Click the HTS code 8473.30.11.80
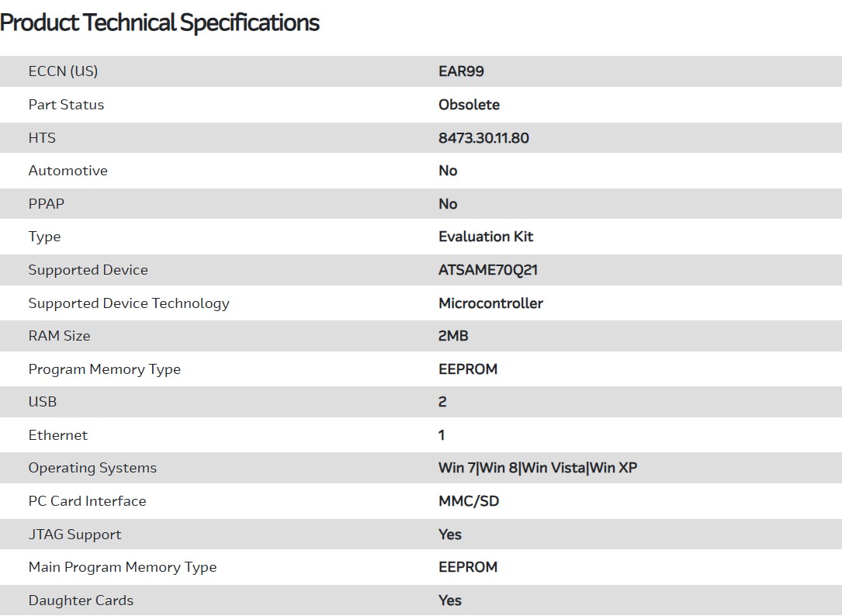842x616 pixels. pos(483,138)
